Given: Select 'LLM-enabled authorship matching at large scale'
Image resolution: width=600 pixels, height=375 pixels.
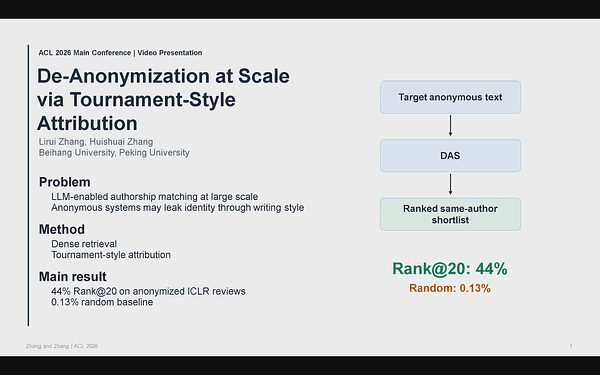Looking at the screenshot, I should click(155, 197).
